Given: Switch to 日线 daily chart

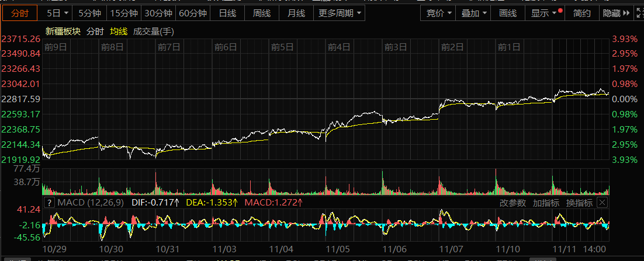Looking at the screenshot, I should pos(227,13).
